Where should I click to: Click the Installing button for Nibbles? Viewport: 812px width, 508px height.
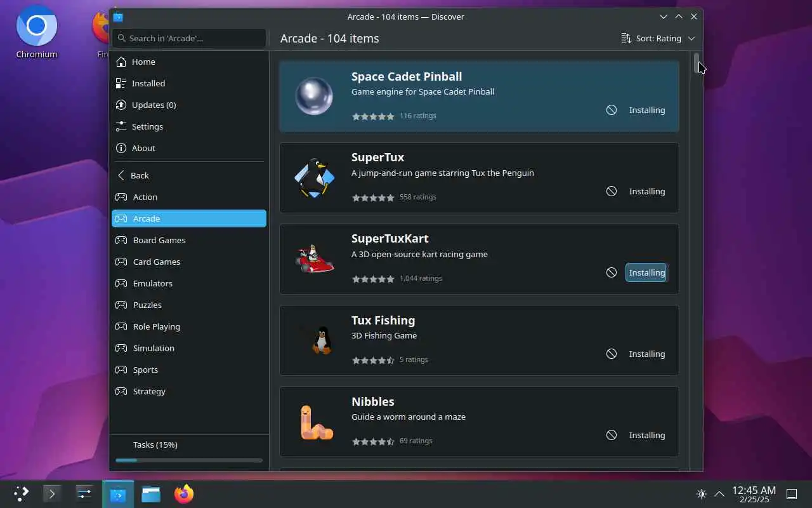[646, 435]
